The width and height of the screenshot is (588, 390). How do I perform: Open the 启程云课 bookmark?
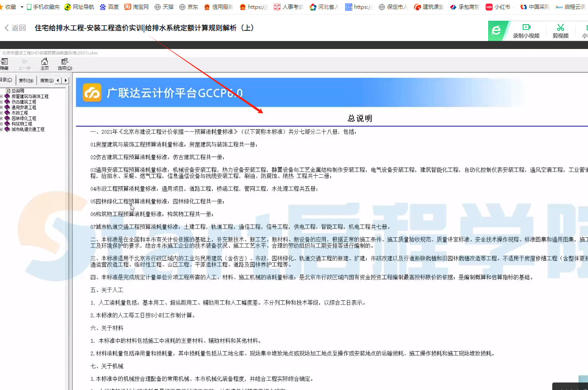[x=570, y=7]
